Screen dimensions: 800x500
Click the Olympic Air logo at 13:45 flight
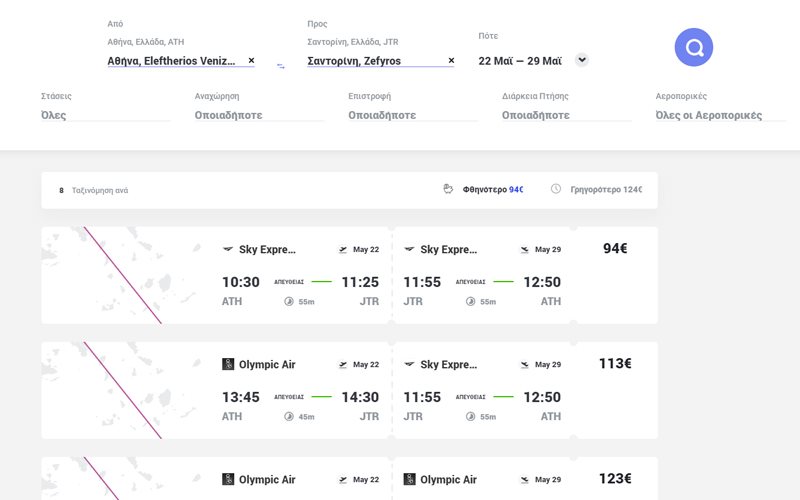(x=228, y=365)
